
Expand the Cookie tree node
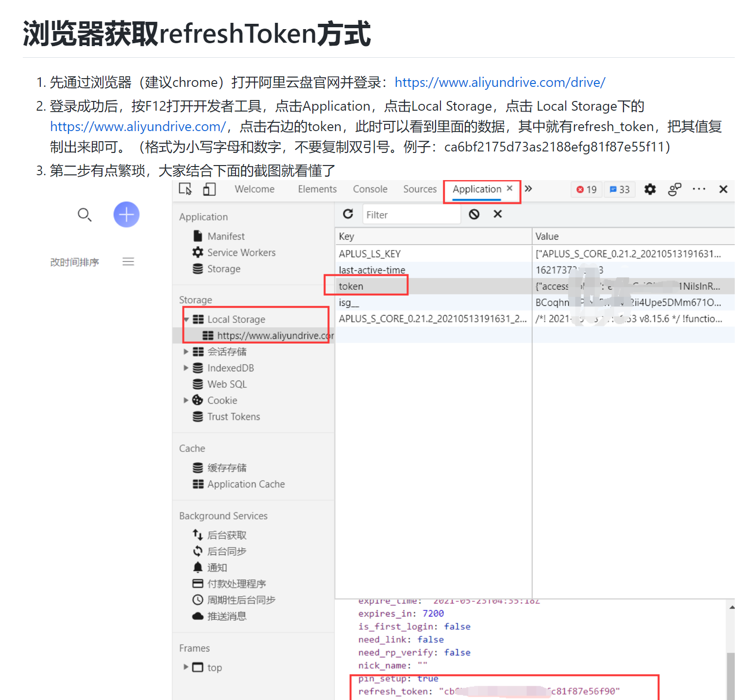pyautogui.click(x=186, y=400)
